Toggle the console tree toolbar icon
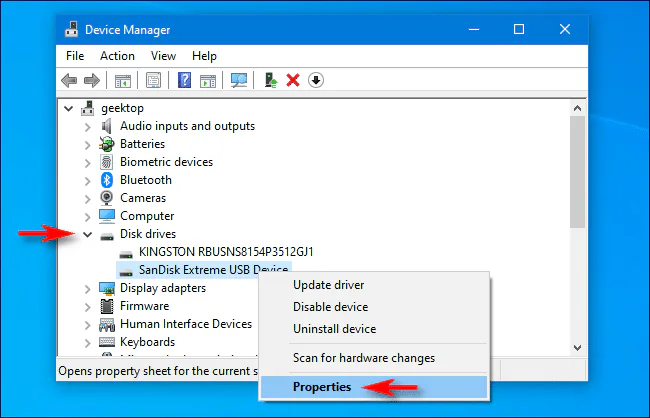Image resolution: width=650 pixels, height=418 pixels. [123, 80]
